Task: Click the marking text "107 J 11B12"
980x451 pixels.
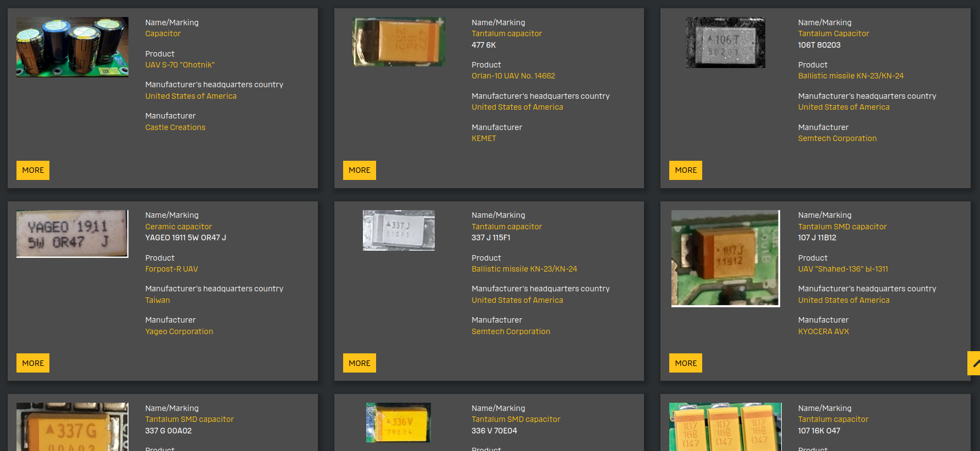Action: click(817, 238)
